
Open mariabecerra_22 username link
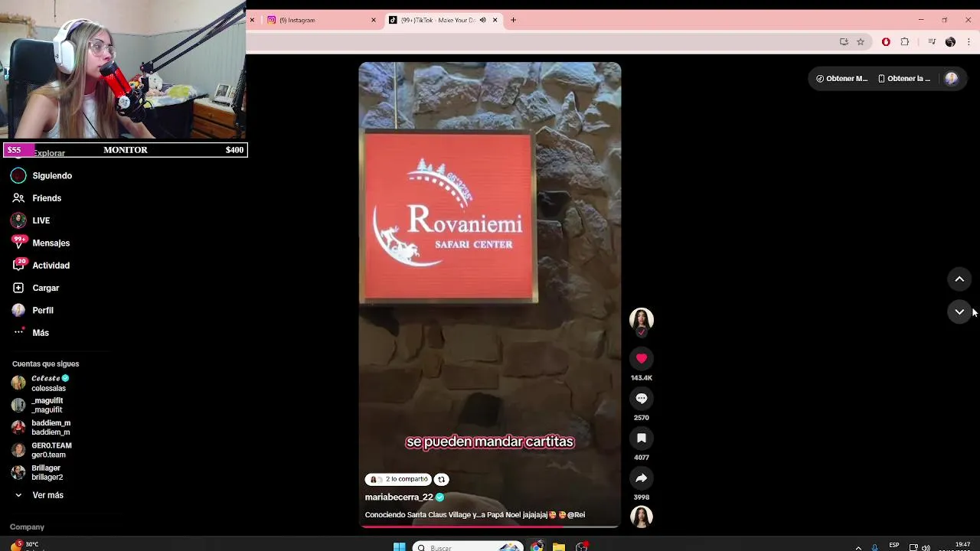(x=399, y=497)
